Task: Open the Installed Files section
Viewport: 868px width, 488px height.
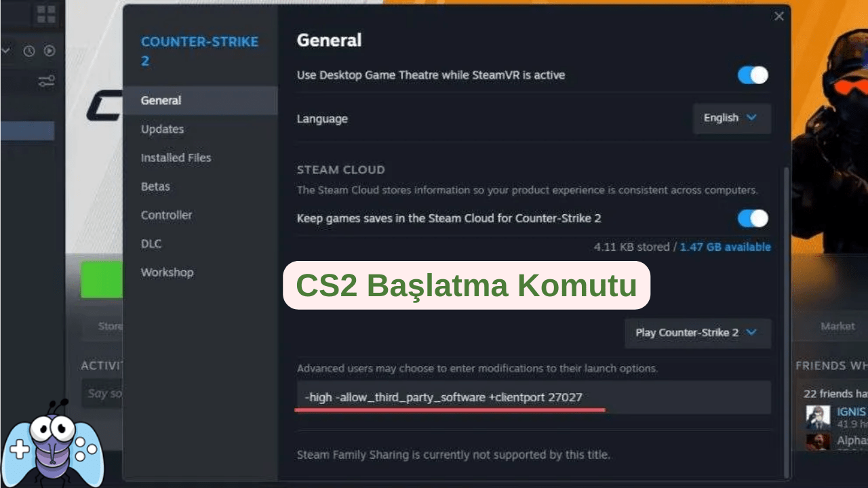Action: [x=176, y=157]
